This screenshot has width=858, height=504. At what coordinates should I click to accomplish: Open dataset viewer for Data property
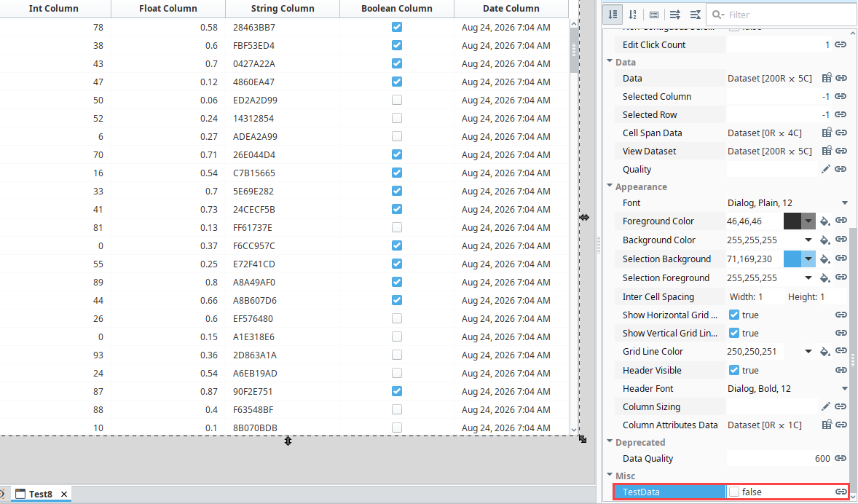pos(827,78)
